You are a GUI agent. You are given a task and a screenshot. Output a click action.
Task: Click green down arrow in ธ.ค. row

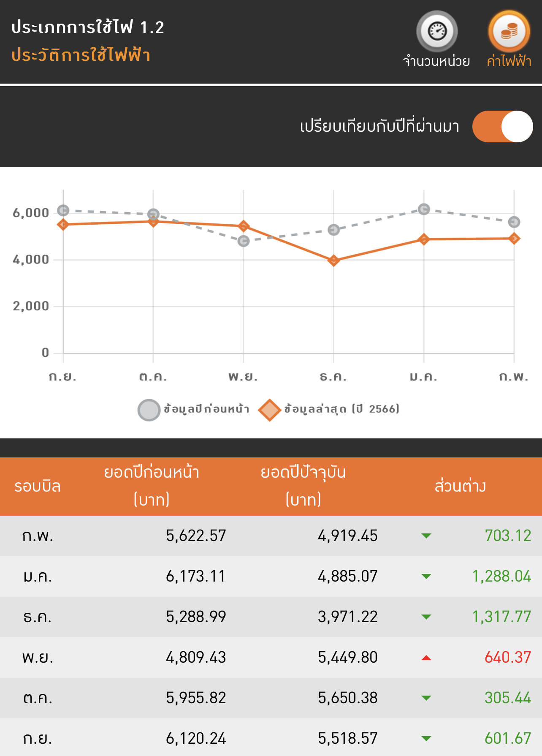426,617
